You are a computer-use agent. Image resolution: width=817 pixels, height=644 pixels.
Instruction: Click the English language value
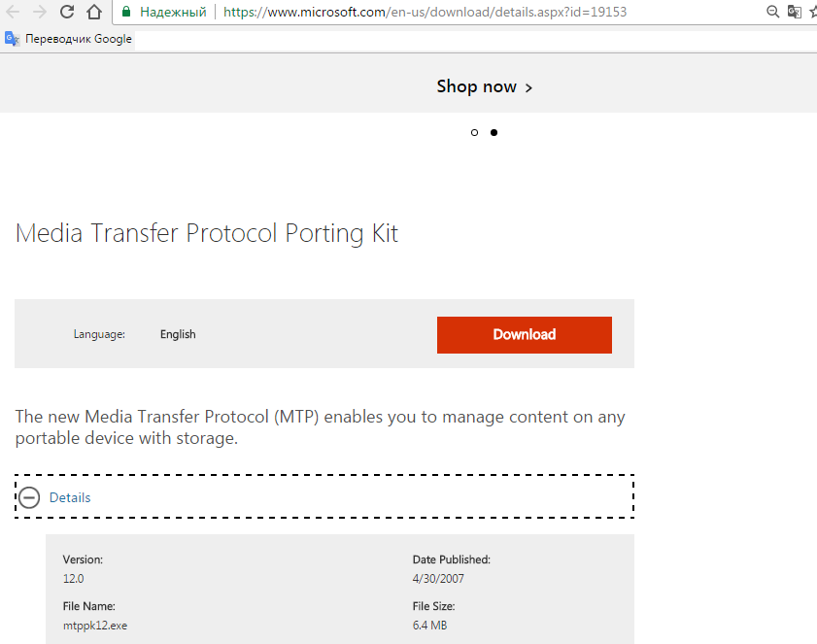pos(178,334)
